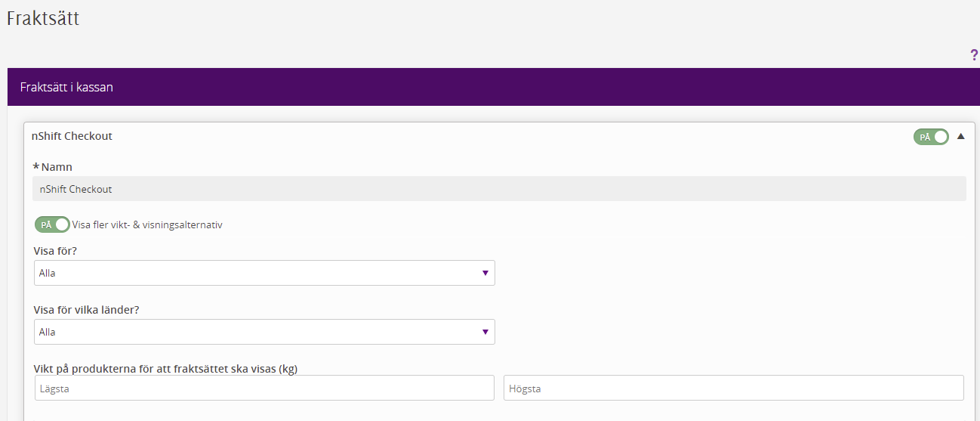Open the purple question mark help icon
Image resolution: width=980 pixels, height=421 pixels.
[x=974, y=54]
